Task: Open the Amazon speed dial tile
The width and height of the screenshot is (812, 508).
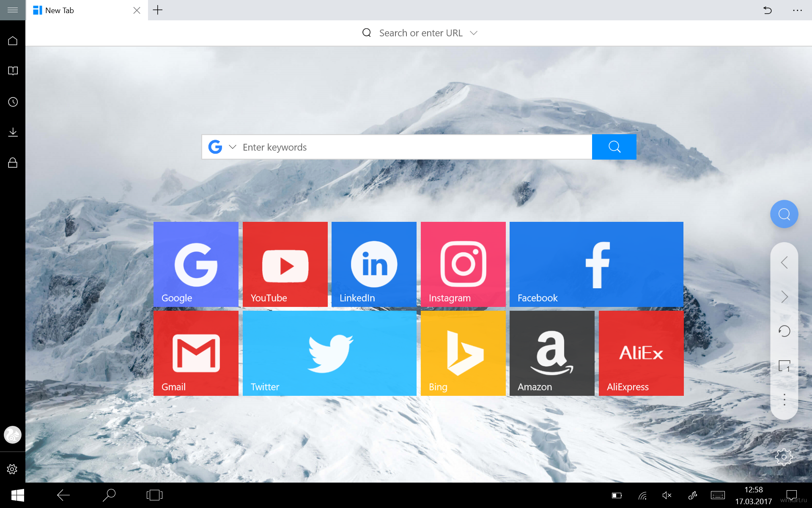Action: [552, 353]
